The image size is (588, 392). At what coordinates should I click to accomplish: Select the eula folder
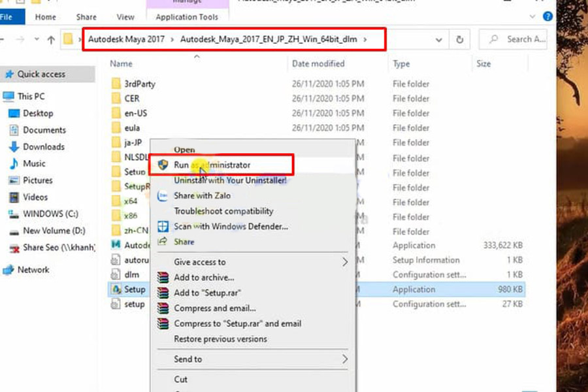(x=132, y=128)
